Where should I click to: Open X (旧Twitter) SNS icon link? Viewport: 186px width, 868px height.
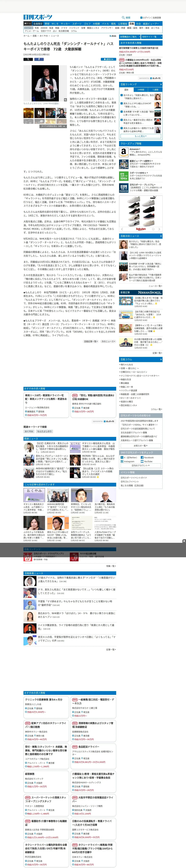[x=122, y=458]
